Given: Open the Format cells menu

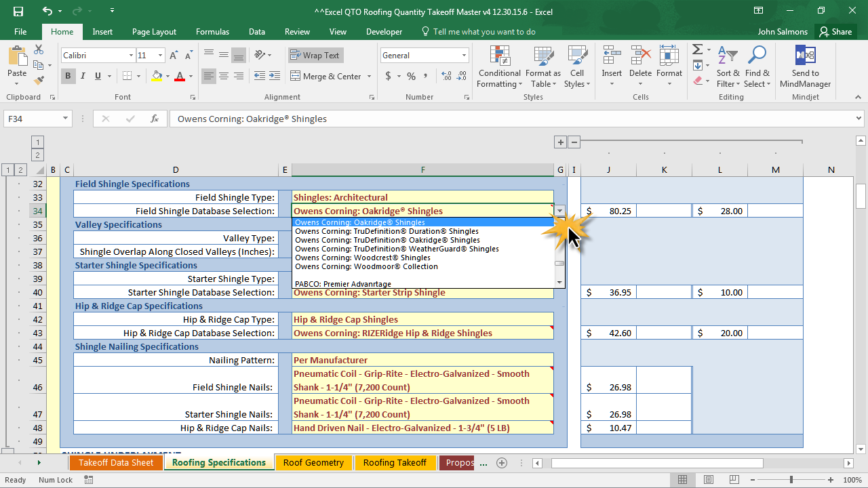Looking at the screenshot, I should 669,66.
